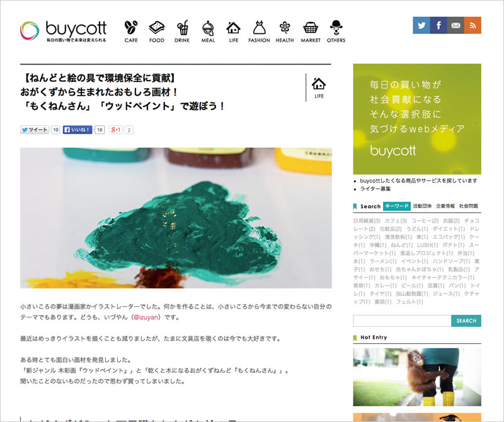The width and height of the screenshot is (504, 422).
Task: Open the @izuyan author link
Action: pyautogui.click(x=146, y=317)
